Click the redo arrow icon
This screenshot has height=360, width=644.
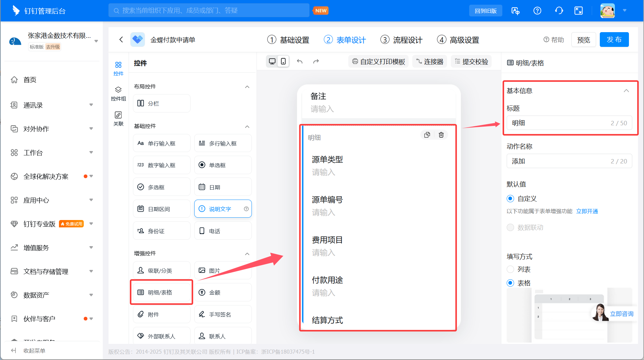[x=316, y=61]
